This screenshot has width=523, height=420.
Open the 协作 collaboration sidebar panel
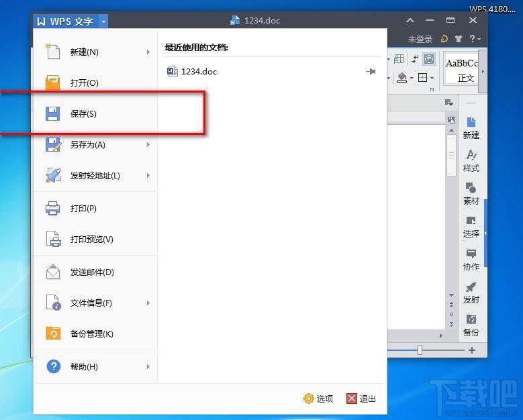[x=471, y=260]
